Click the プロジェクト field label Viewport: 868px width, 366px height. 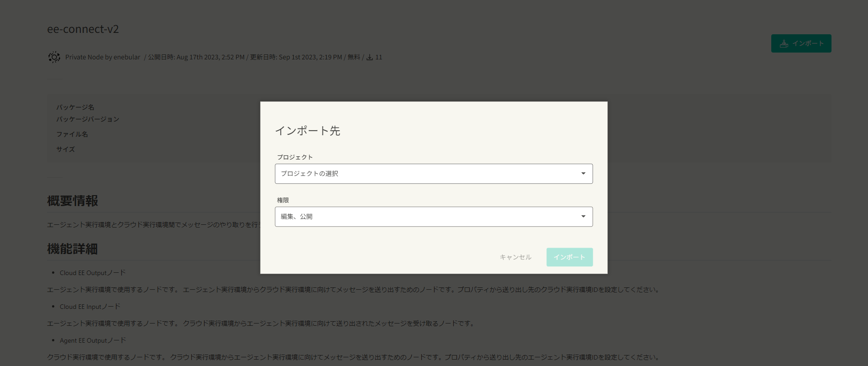pos(295,157)
